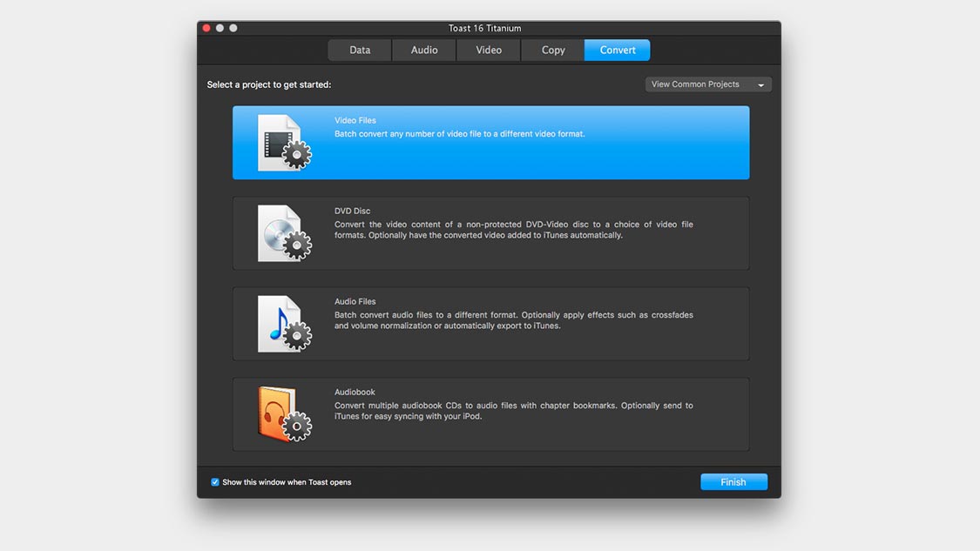This screenshot has width=980, height=551.
Task: Click the 'non-protected DVD-Video disc' description text
Action: point(514,230)
